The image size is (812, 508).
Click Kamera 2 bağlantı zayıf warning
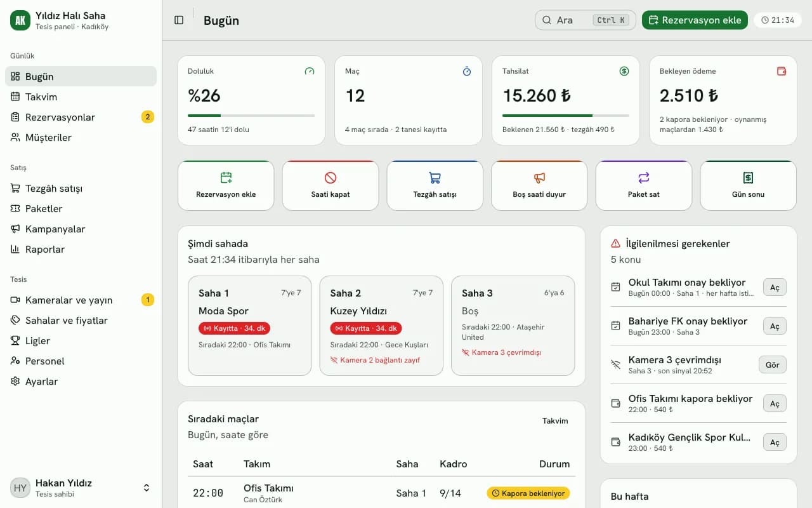pos(375,360)
